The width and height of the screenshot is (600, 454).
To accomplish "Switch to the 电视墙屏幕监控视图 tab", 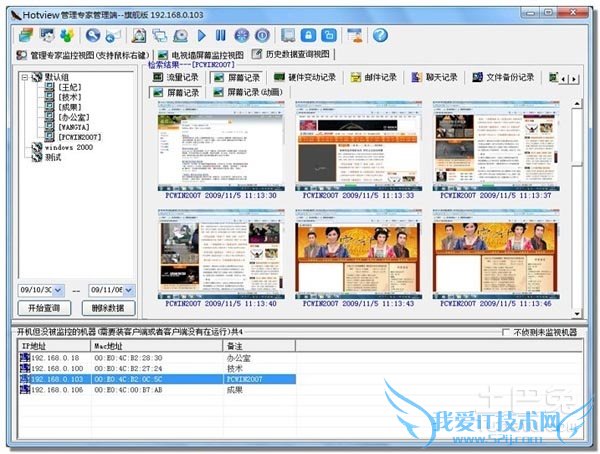I will (x=201, y=54).
